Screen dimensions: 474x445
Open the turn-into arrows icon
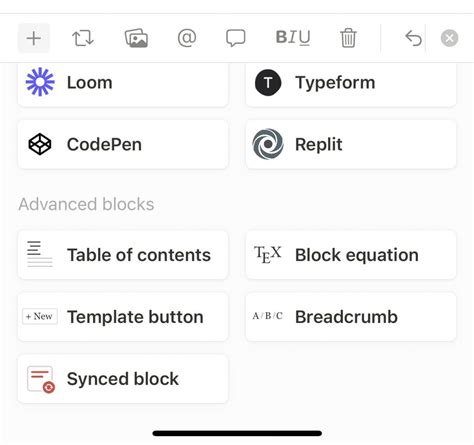pos(83,38)
